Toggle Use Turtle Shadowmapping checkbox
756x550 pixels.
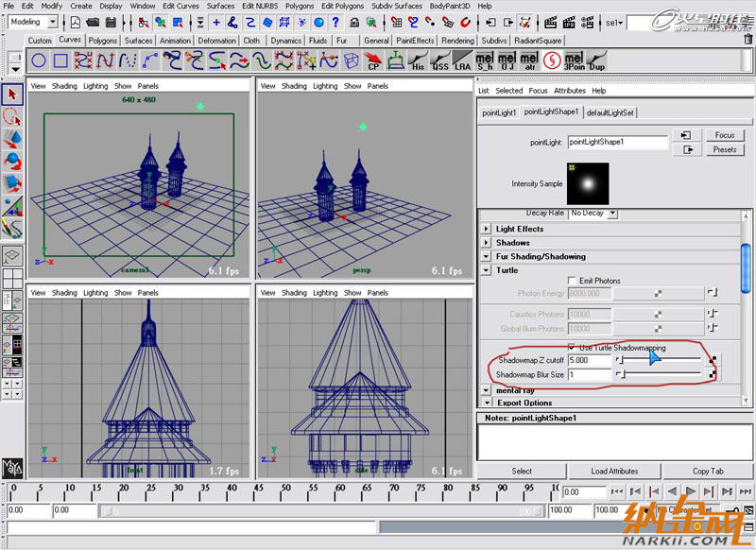click(x=572, y=348)
